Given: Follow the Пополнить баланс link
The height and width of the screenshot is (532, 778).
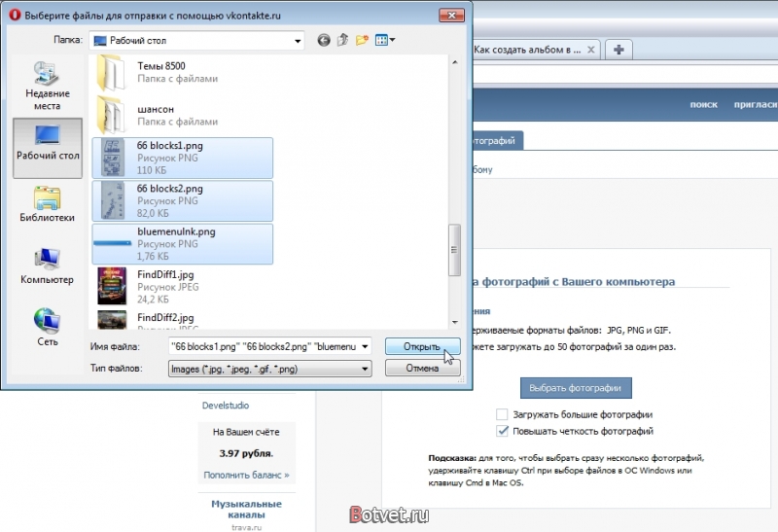Looking at the screenshot, I should coord(246,475).
